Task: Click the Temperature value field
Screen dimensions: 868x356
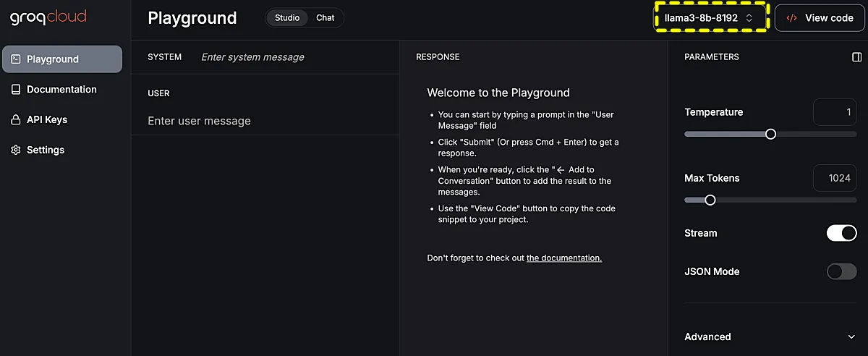Action: pyautogui.click(x=835, y=112)
